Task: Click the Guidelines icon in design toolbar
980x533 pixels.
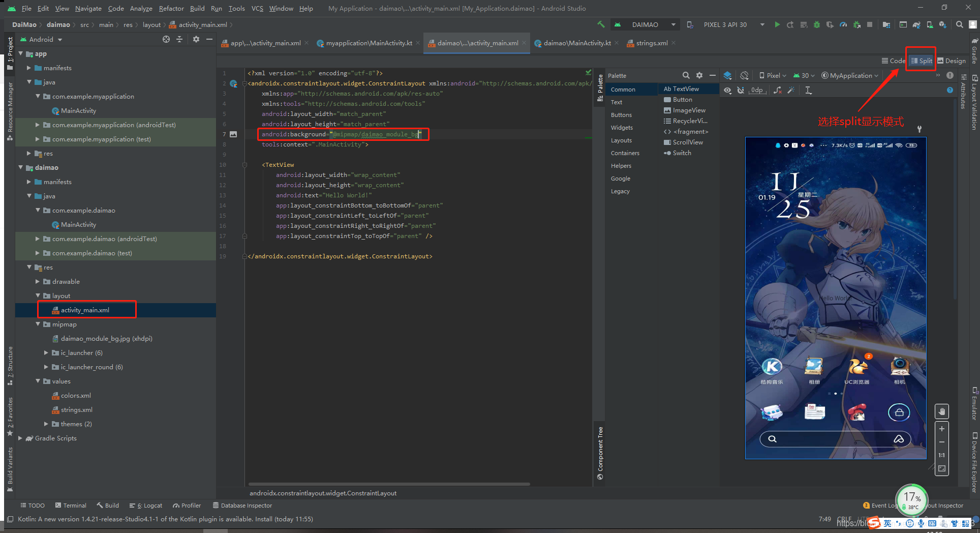Action: pos(808,90)
